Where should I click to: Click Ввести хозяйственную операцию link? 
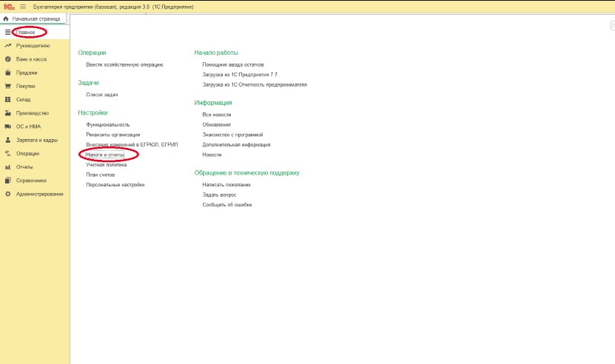[124, 64]
